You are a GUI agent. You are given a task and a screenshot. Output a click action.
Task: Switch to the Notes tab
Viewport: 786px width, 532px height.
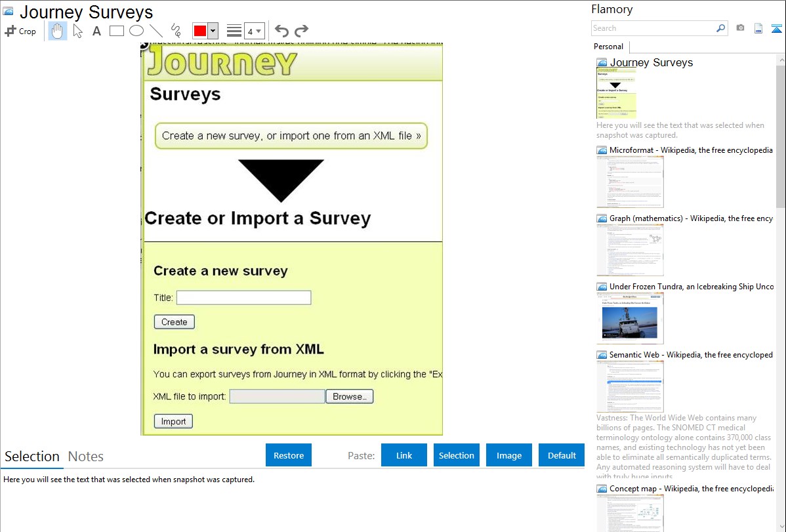tap(86, 457)
